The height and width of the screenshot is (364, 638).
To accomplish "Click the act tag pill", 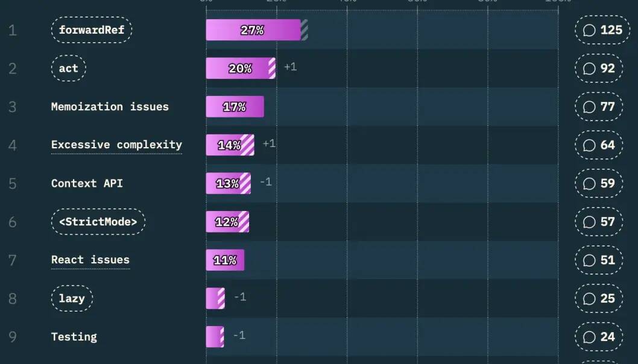I will (69, 68).
